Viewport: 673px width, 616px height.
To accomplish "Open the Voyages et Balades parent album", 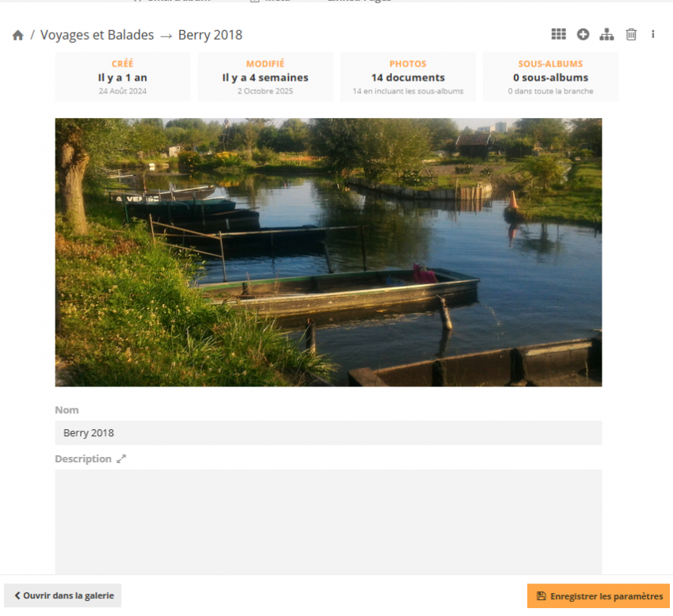I will pos(97,35).
